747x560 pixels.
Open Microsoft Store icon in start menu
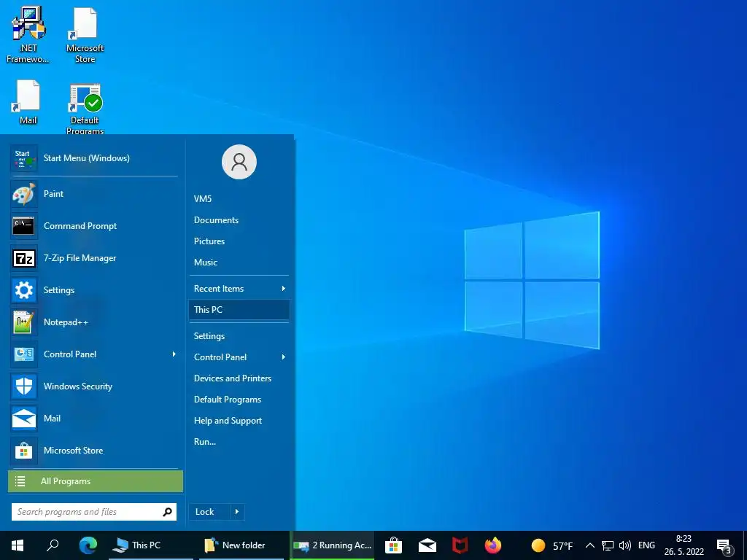(x=24, y=451)
